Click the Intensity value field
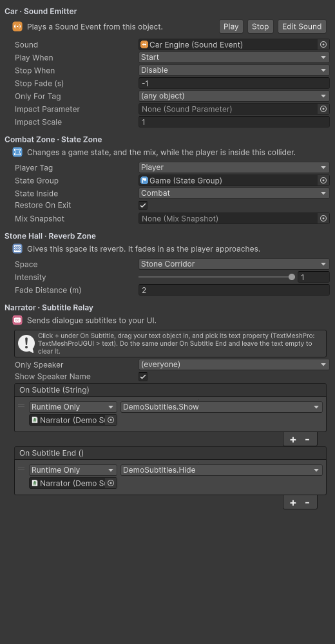Image resolution: width=335 pixels, height=644 pixels. click(314, 277)
